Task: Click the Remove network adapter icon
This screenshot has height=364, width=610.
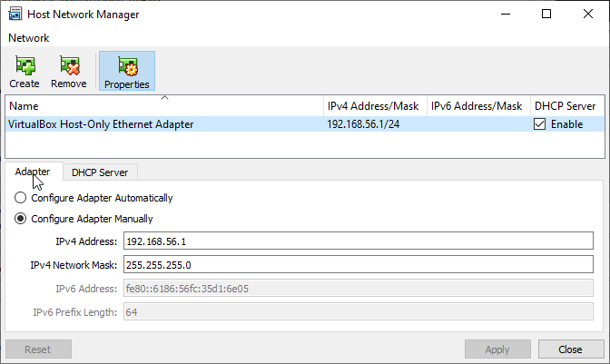Action: pos(69,65)
